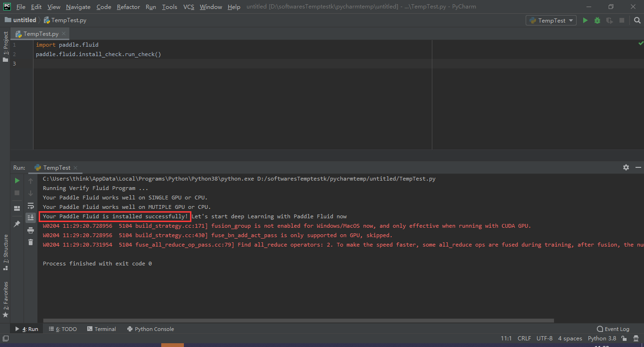Open the Event Log
The width and height of the screenshot is (644, 347).
pos(613,329)
